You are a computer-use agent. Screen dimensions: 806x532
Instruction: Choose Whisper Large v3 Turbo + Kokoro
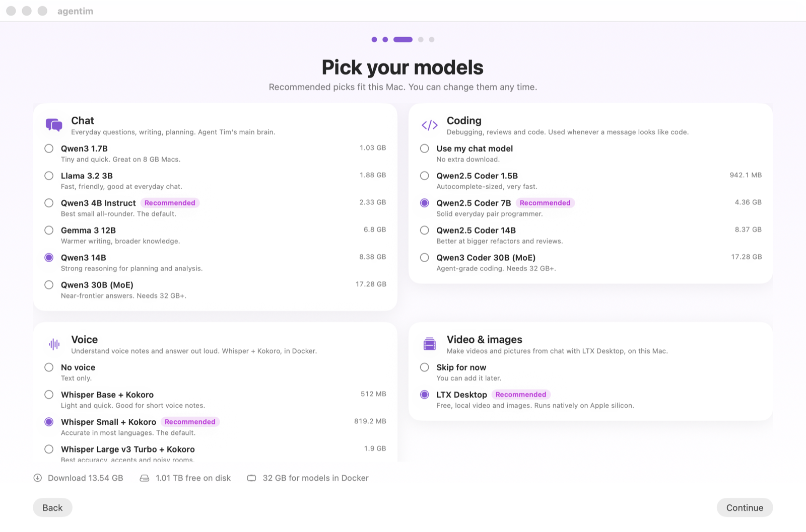[x=49, y=449]
